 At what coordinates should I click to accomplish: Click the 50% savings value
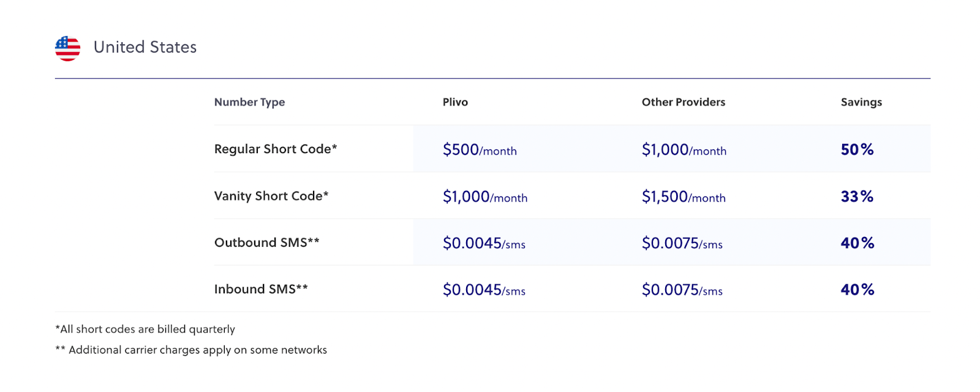click(857, 149)
